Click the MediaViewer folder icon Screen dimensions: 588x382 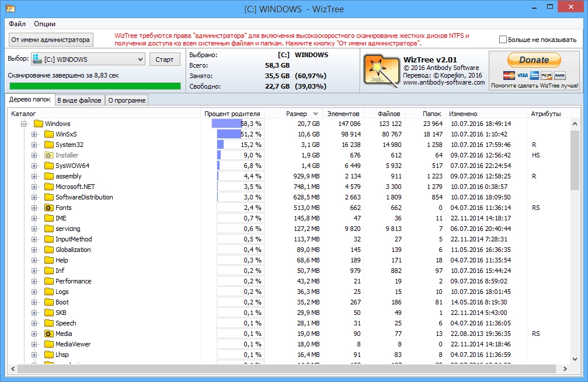point(49,344)
